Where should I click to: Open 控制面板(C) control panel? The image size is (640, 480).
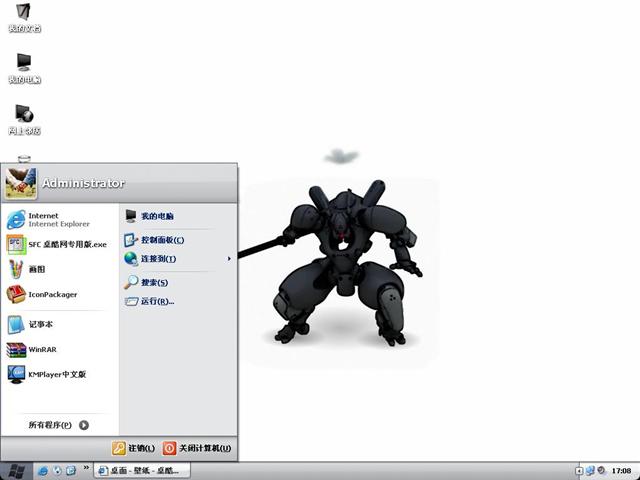point(154,240)
